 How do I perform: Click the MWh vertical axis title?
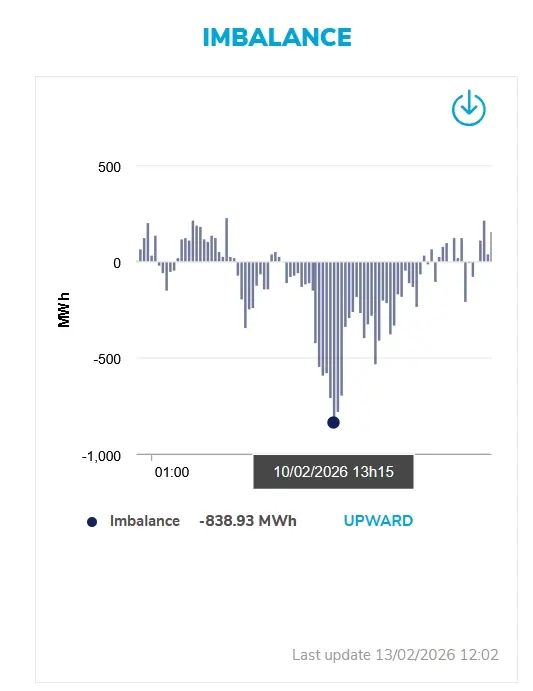(64, 310)
